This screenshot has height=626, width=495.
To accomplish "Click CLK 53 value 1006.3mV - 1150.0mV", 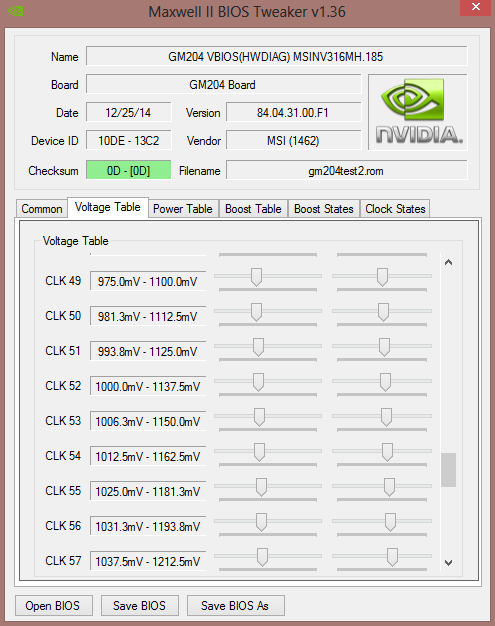I will click(x=148, y=422).
